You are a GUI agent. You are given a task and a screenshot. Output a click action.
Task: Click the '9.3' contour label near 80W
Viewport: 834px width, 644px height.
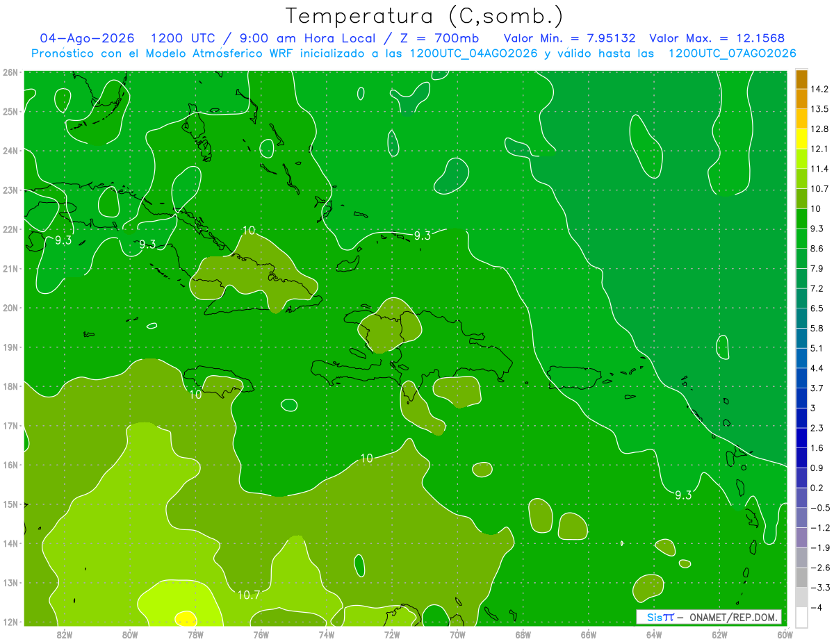147,244
